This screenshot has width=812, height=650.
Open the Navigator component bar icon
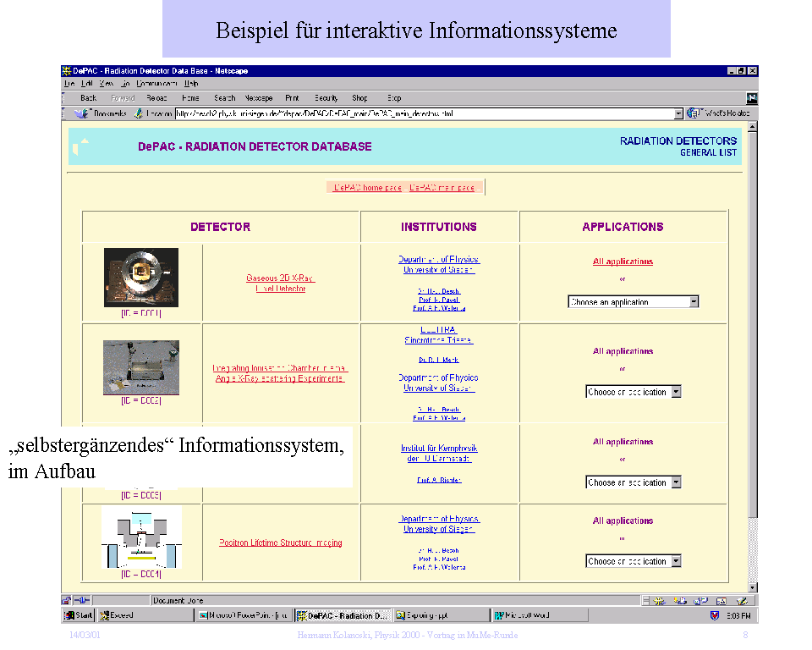pos(659,601)
